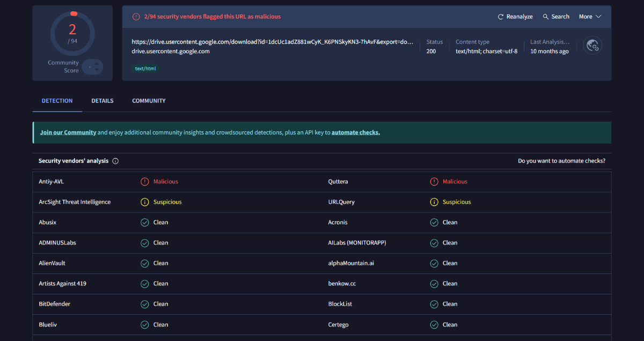Viewport: 644px width, 341px height.
Task: Click the Reanalyze refresh icon
Action: point(501,17)
